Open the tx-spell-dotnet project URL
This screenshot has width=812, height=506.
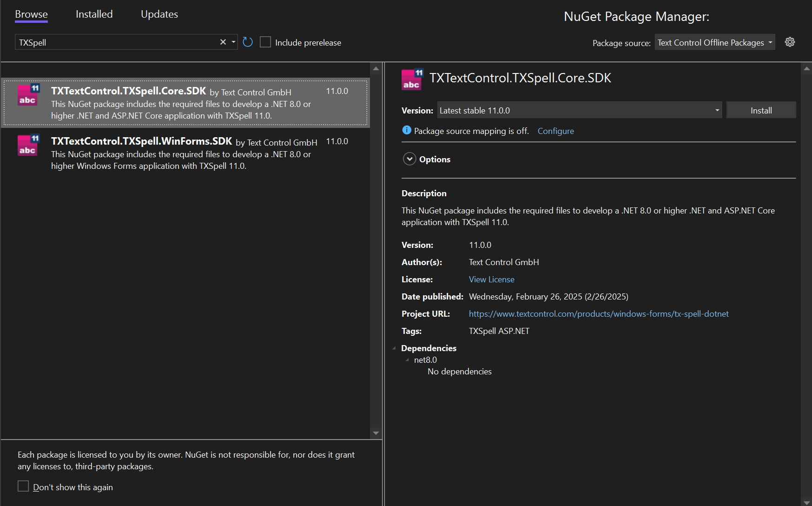point(599,313)
